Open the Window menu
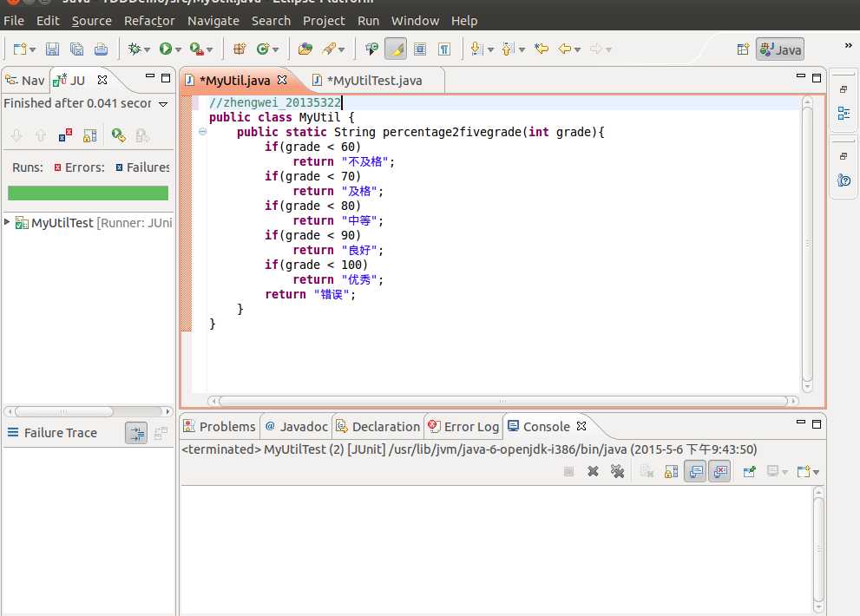 click(415, 21)
